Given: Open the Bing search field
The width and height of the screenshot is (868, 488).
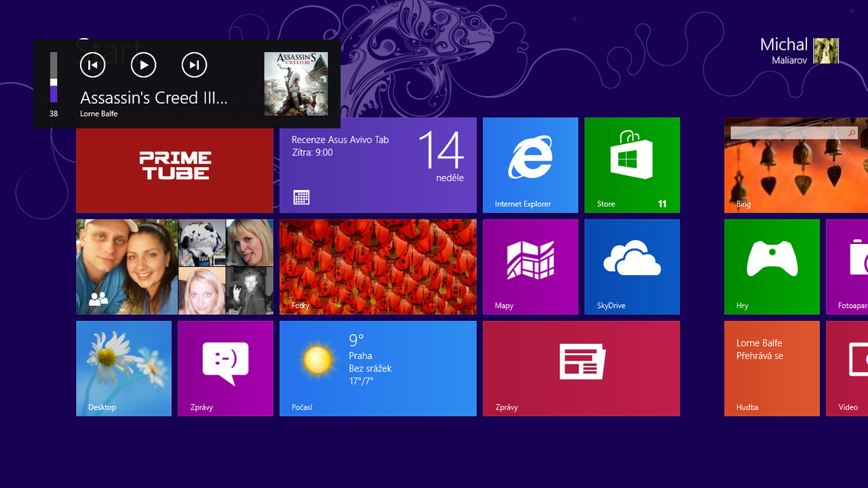Looking at the screenshot, I should 793,132.
